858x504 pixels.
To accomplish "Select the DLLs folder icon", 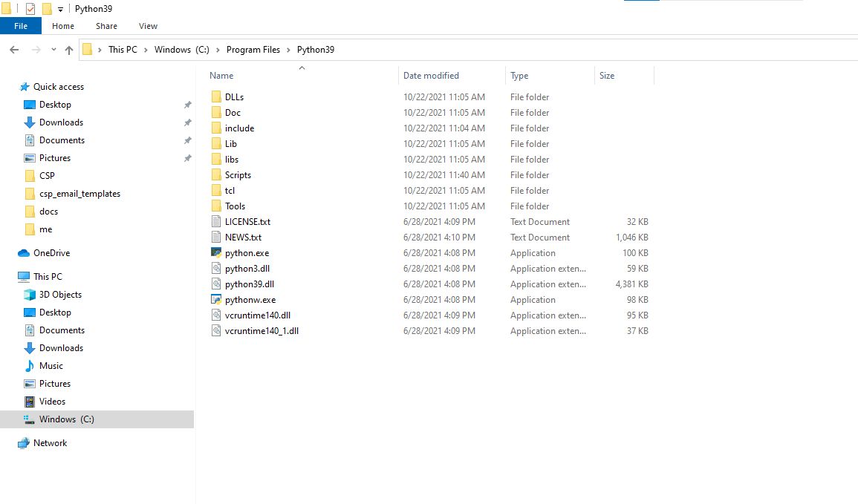I will coord(216,96).
